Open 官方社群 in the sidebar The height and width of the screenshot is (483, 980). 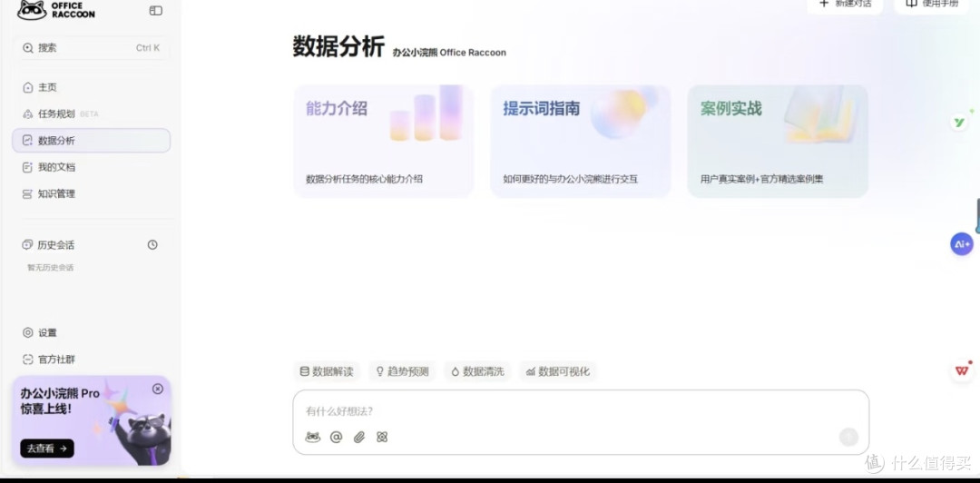click(91, 360)
